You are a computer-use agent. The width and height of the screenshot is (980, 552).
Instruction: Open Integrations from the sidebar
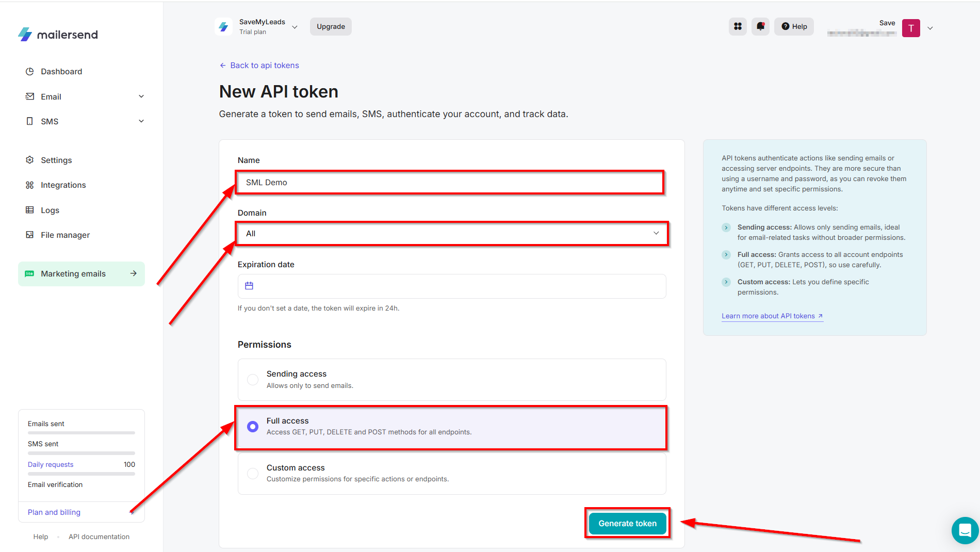tap(63, 185)
